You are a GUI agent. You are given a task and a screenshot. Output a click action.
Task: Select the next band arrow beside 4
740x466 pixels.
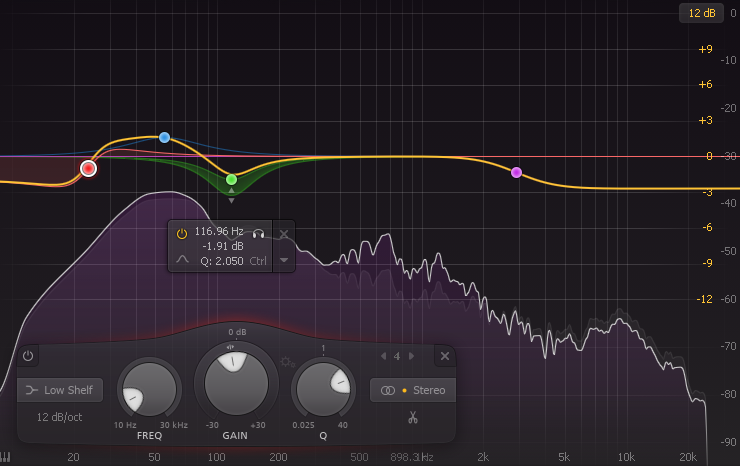412,356
